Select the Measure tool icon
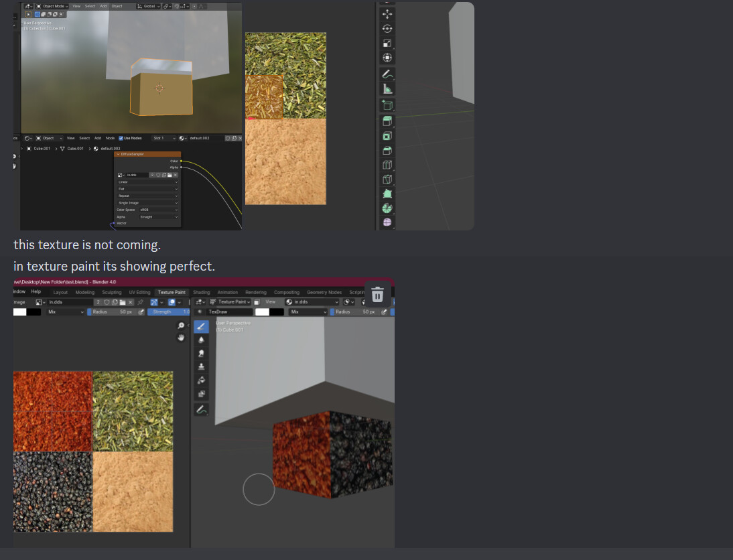 387,89
